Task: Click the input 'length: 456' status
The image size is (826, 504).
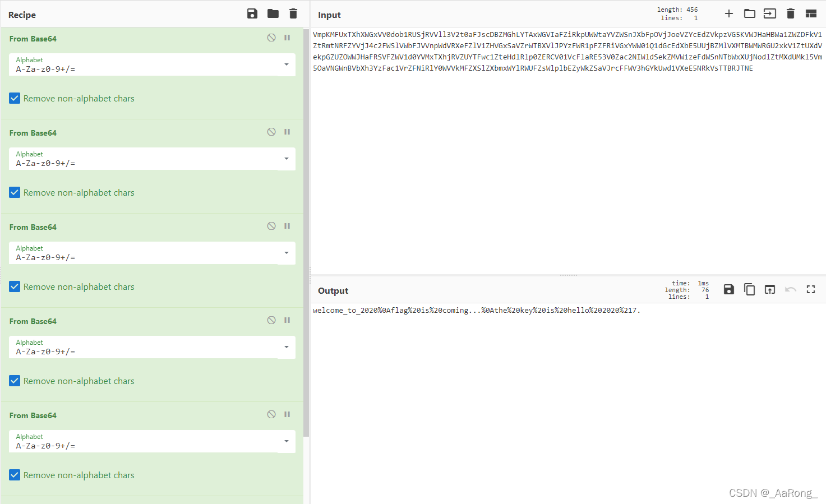Action: (x=677, y=10)
